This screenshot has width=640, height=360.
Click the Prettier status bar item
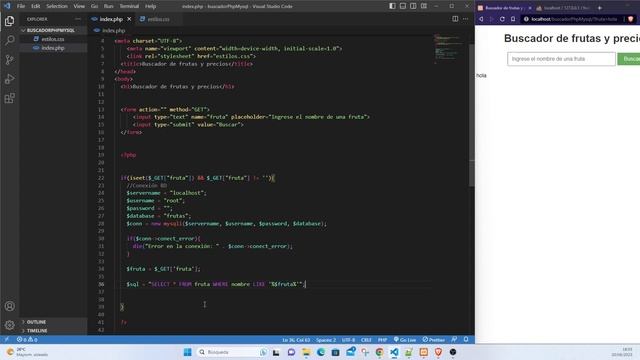[433, 340]
